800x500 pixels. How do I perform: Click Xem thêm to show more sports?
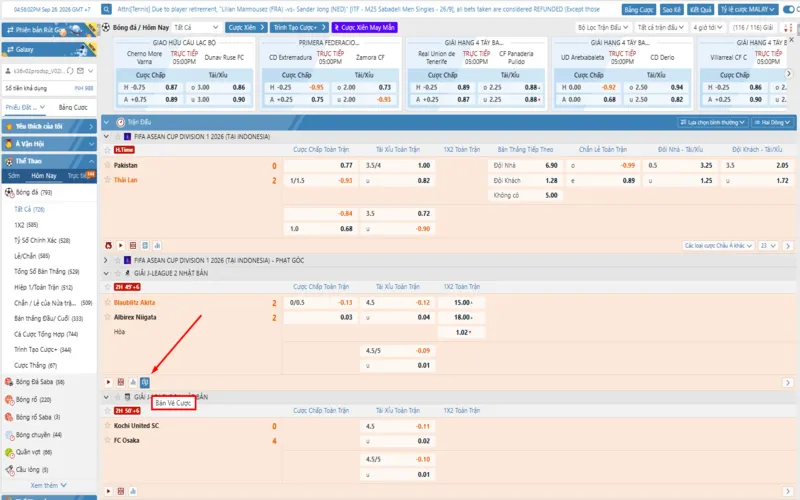(x=48, y=485)
